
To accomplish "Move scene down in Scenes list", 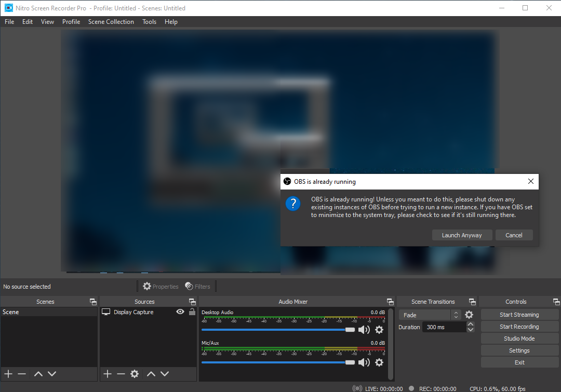I will (x=52, y=374).
